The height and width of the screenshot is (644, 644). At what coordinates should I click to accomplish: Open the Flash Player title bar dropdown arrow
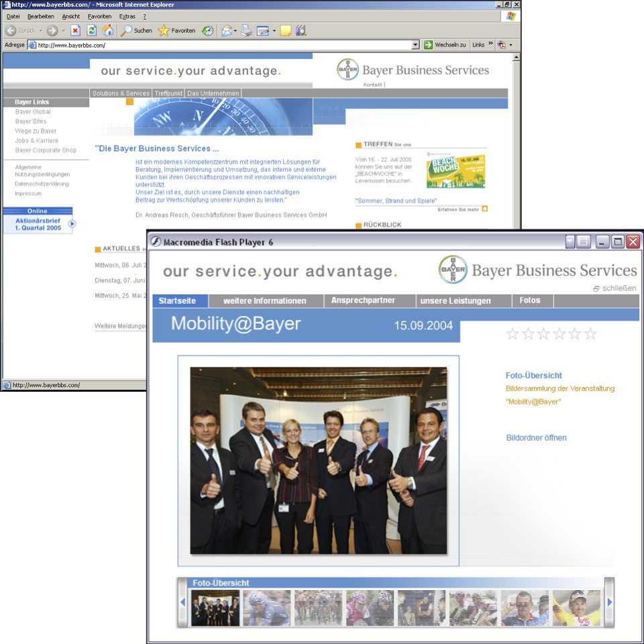click(570, 241)
